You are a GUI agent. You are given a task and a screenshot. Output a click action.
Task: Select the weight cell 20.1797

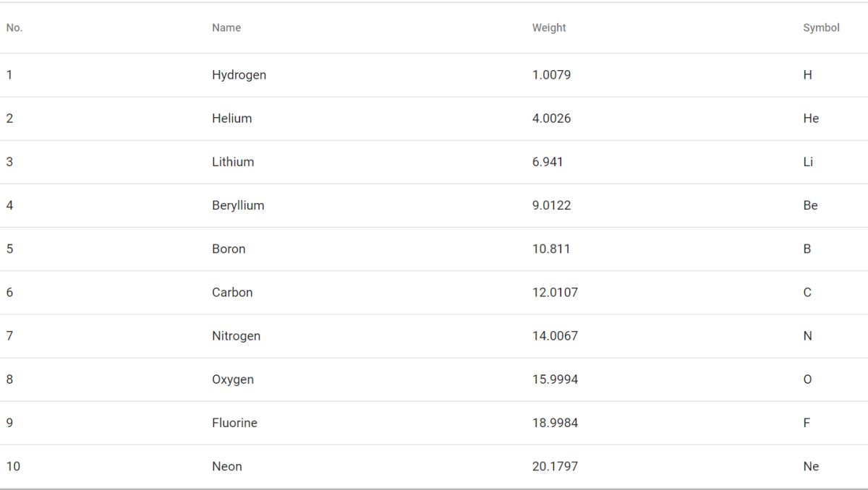[x=555, y=466]
